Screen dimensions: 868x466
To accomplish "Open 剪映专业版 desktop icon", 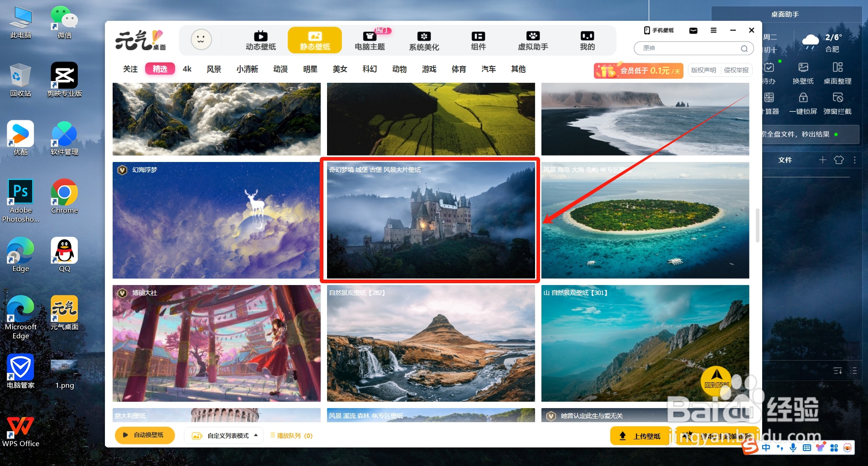I will (64, 80).
